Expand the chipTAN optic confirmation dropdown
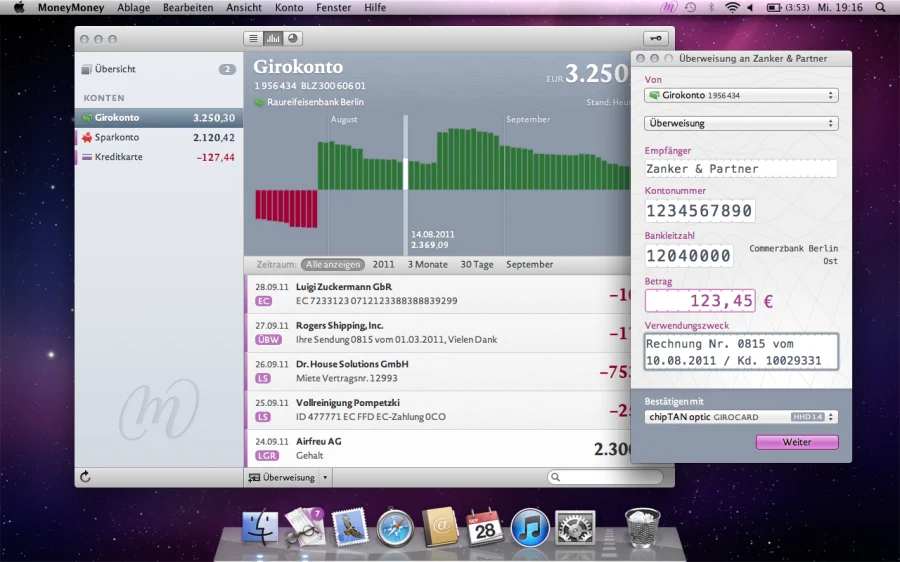 pos(741,417)
